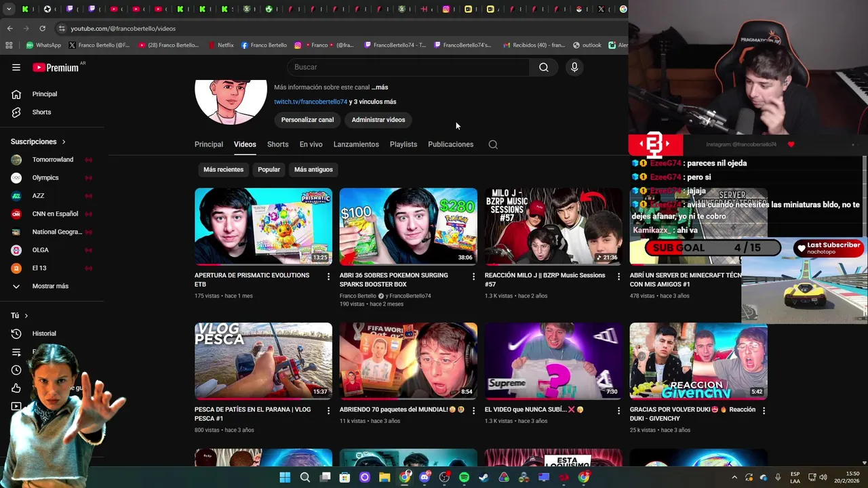Open PESCA DE PATÍES video title
Image resolution: width=868 pixels, height=488 pixels.
click(x=252, y=414)
